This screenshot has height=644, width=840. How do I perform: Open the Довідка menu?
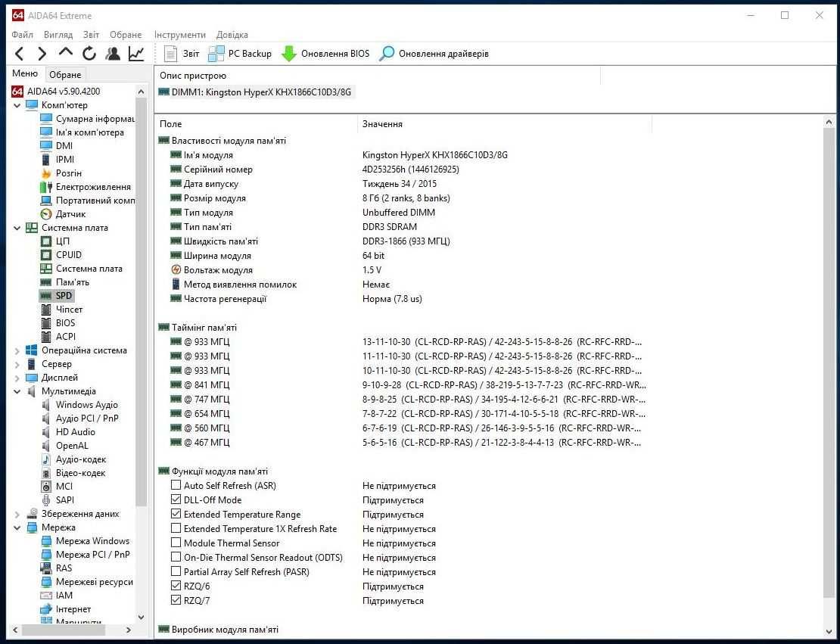point(232,34)
